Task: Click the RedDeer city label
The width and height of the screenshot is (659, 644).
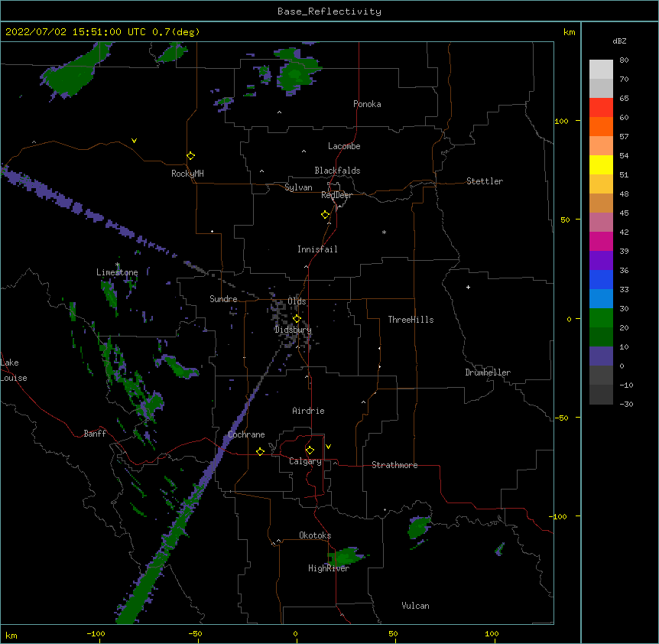Action: point(336,195)
